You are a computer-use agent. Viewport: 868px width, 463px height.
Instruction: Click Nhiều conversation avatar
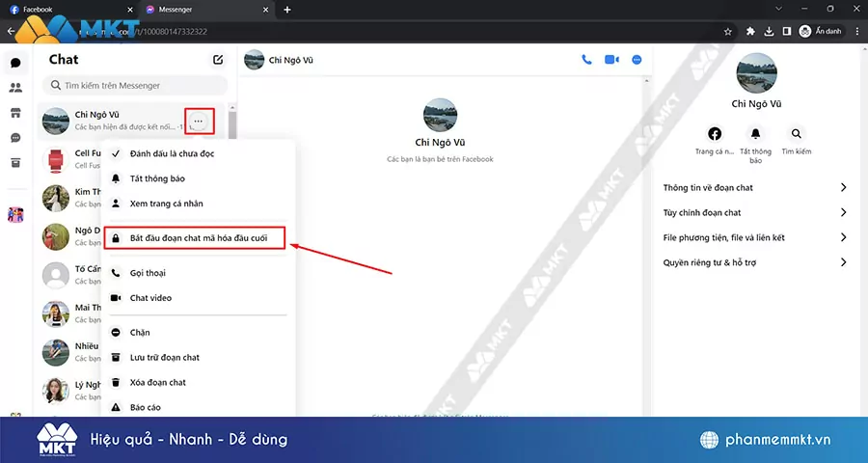click(55, 352)
